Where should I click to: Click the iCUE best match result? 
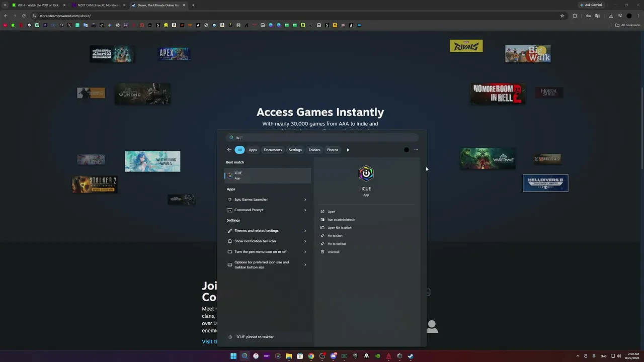point(268,175)
